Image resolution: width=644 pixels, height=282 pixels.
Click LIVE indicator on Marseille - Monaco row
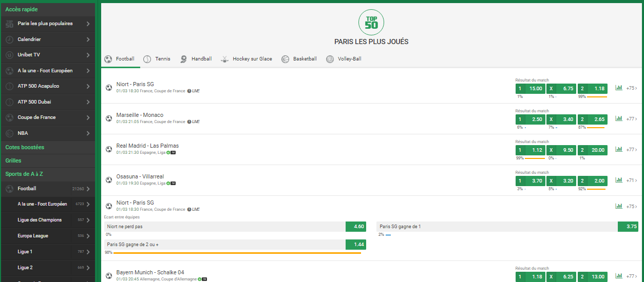click(194, 122)
